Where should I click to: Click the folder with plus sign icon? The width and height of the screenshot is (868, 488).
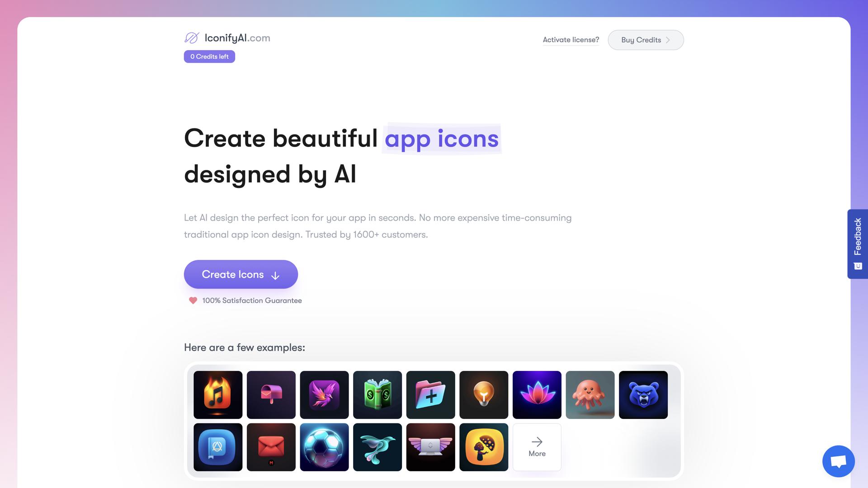[431, 395]
